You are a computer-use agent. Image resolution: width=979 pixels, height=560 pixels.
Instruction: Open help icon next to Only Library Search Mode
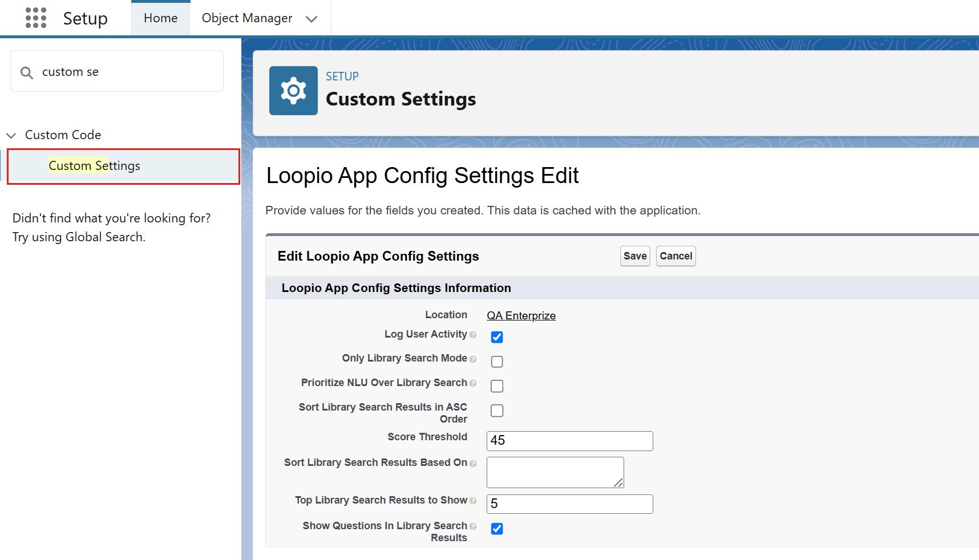pos(473,359)
